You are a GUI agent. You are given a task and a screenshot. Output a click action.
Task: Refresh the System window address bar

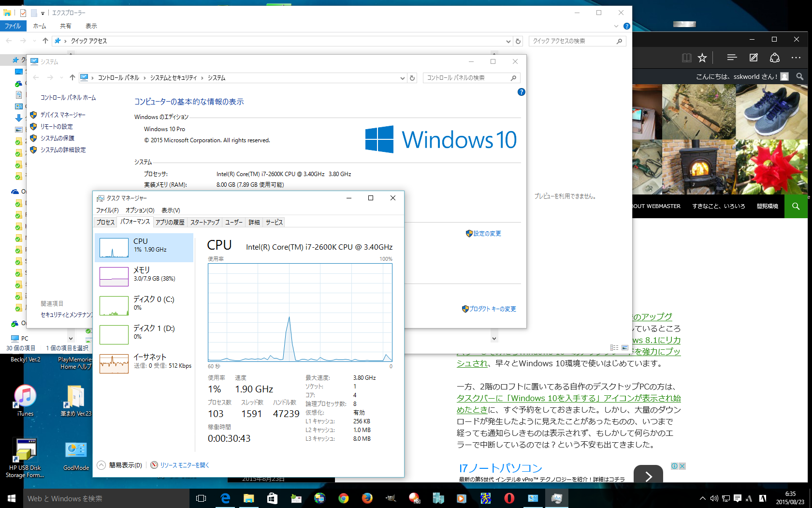(x=412, y=78)
